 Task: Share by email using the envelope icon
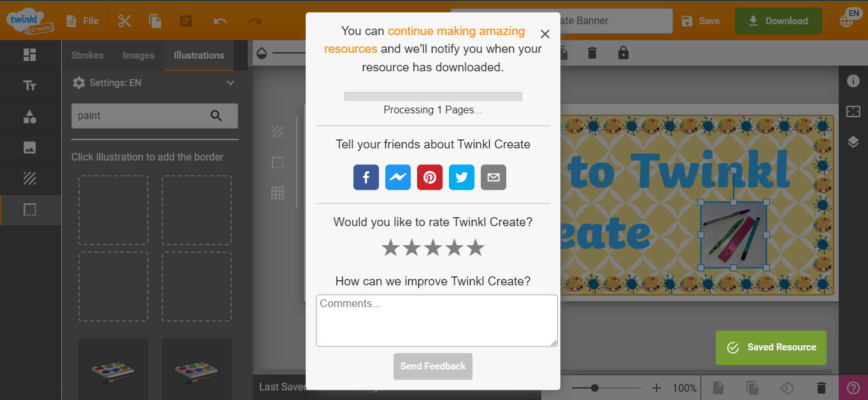pyautogui.click(x=494, y=178)
